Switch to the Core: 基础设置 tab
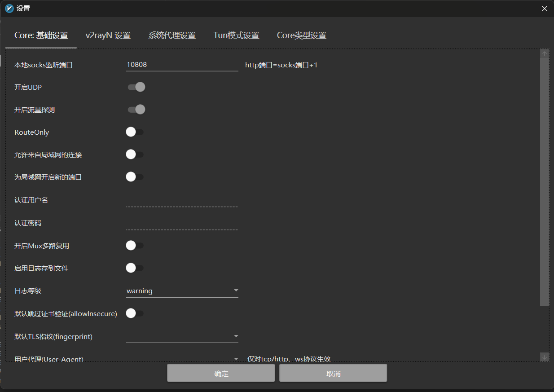Image resolution: width=554 pixels, height=392 pixels. click(x=41, y=35)
